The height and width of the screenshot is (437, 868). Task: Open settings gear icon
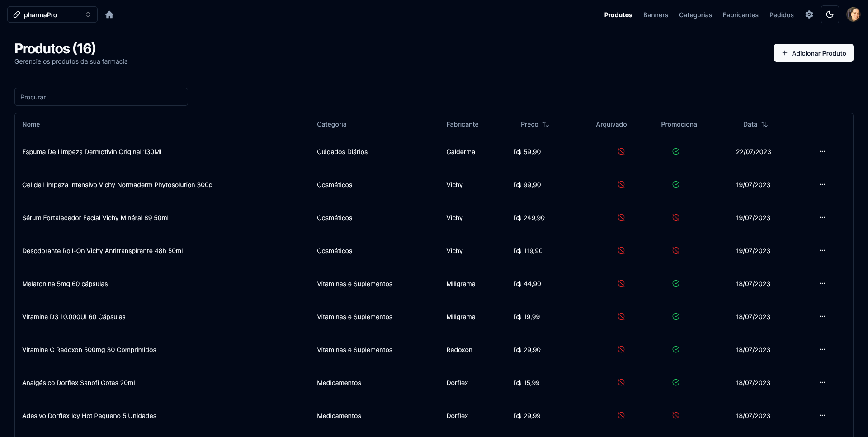click(809, 14)
